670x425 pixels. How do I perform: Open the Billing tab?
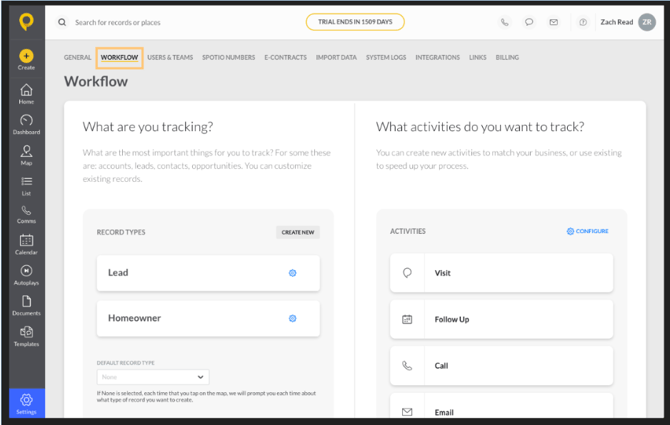(x=507, y=58)
